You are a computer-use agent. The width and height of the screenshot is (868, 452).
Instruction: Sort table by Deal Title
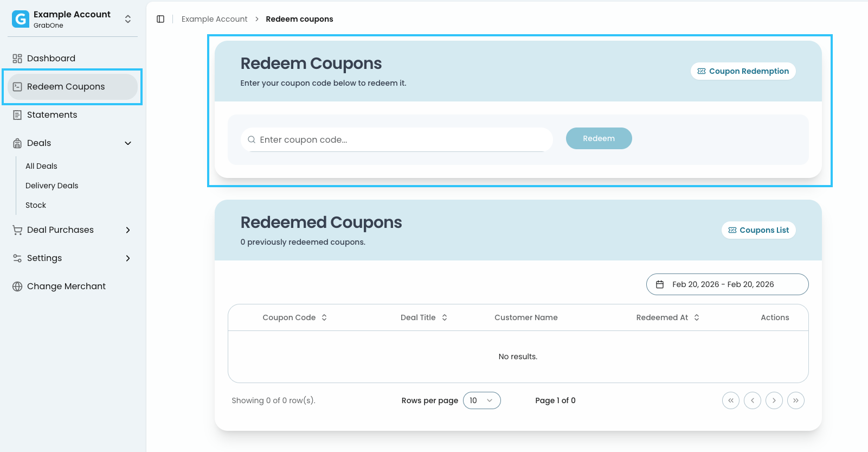point(423,317)
